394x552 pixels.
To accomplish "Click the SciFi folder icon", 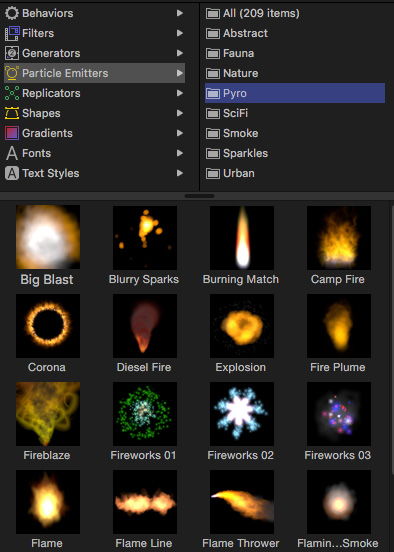I will 213,114.
